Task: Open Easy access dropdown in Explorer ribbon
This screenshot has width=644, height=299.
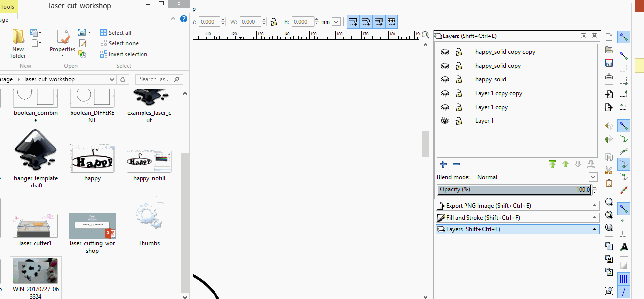Action: [36, 44]
